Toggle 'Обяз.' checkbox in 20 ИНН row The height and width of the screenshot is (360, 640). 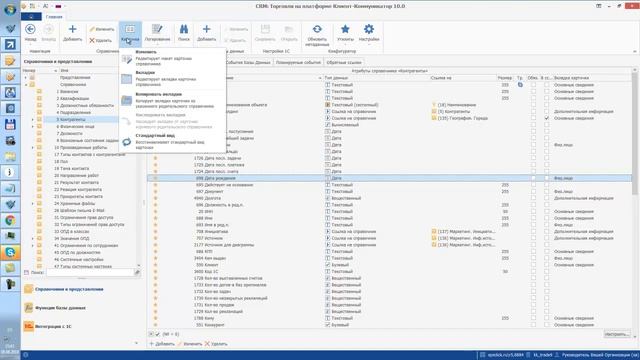click(533, 211)
